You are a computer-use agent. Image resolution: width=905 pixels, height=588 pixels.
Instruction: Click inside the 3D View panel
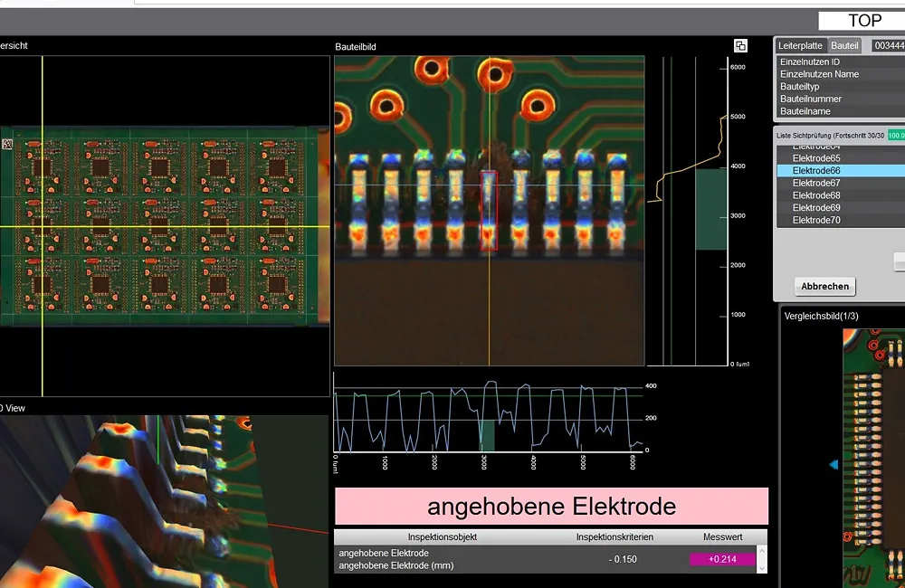(163, 498)
